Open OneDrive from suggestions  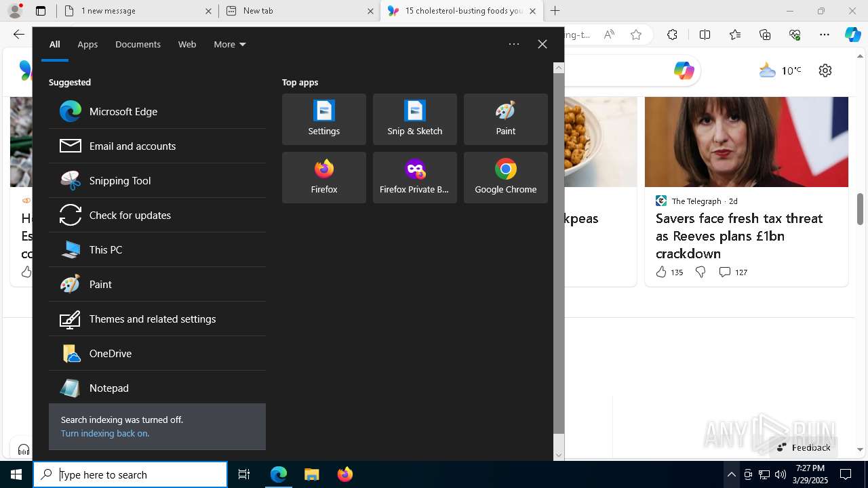click(x=157, y=353)
